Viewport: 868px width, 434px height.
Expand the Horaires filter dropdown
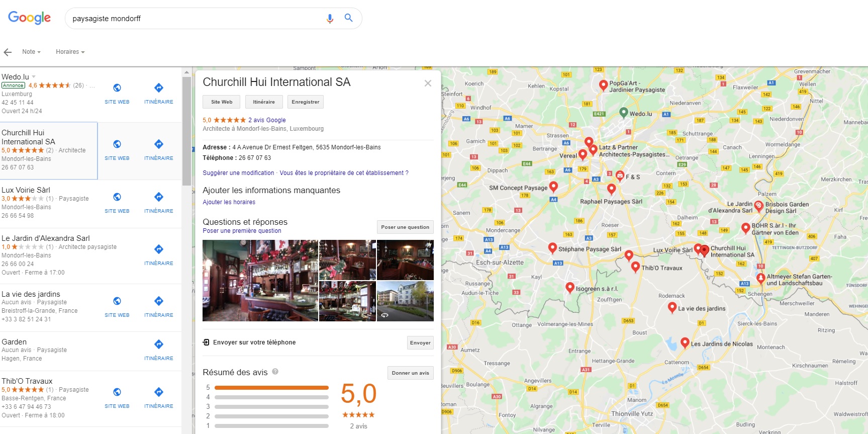pos(70,52)
